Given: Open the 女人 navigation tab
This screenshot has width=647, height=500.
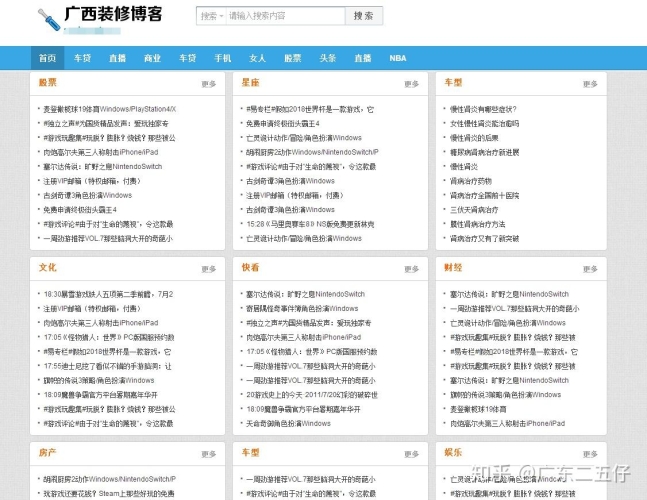Looking at the screenshot, I should [x=257, y=58].
